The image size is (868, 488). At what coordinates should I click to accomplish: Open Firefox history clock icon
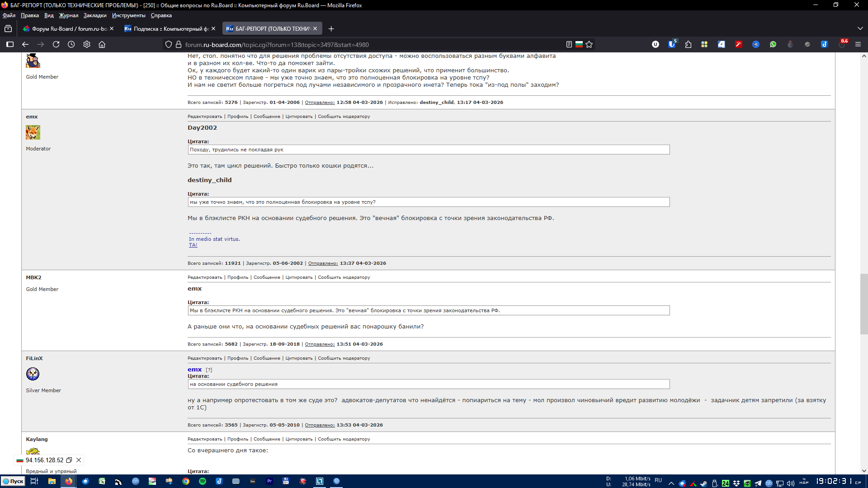pyautogui.click(x=71, y=44)
